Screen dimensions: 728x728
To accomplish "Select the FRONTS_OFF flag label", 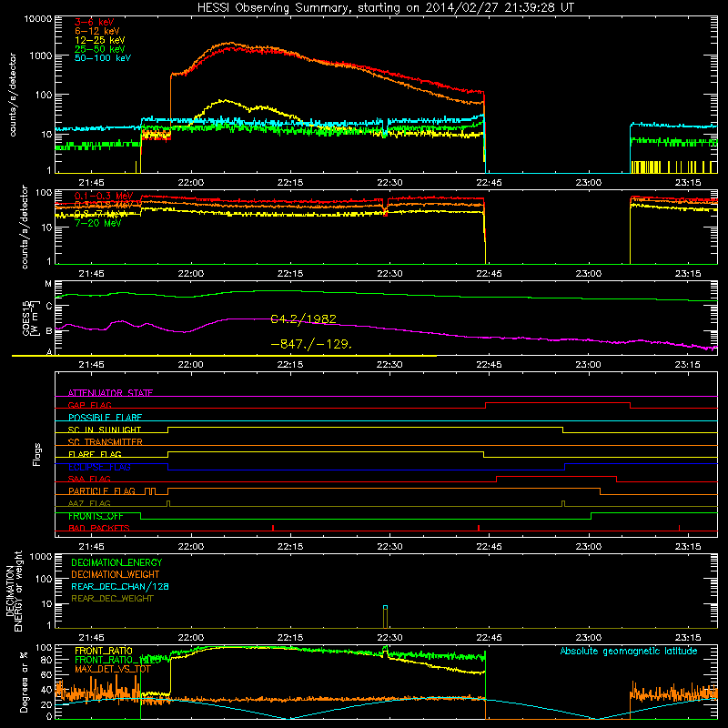I will point(96,516).
